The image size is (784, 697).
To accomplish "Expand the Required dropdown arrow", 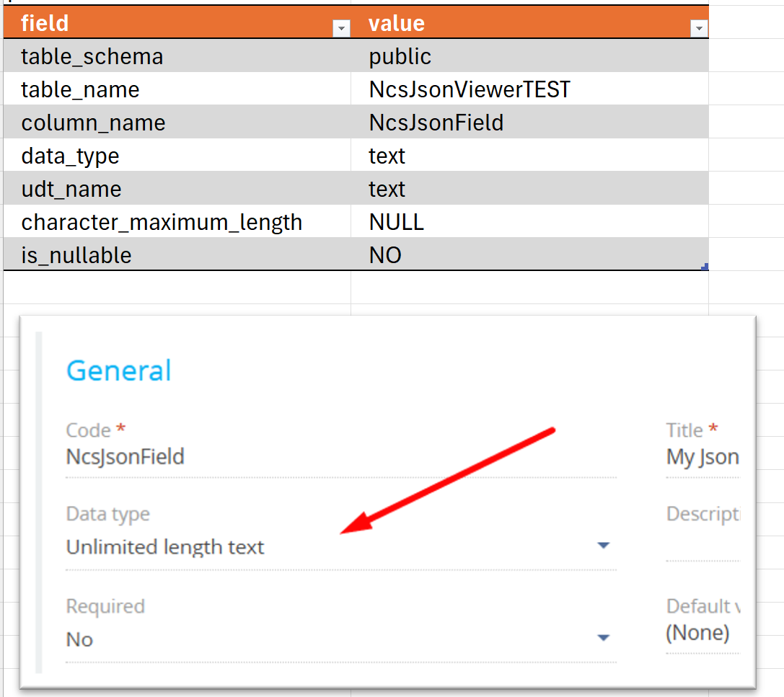I will click(604, 638).
